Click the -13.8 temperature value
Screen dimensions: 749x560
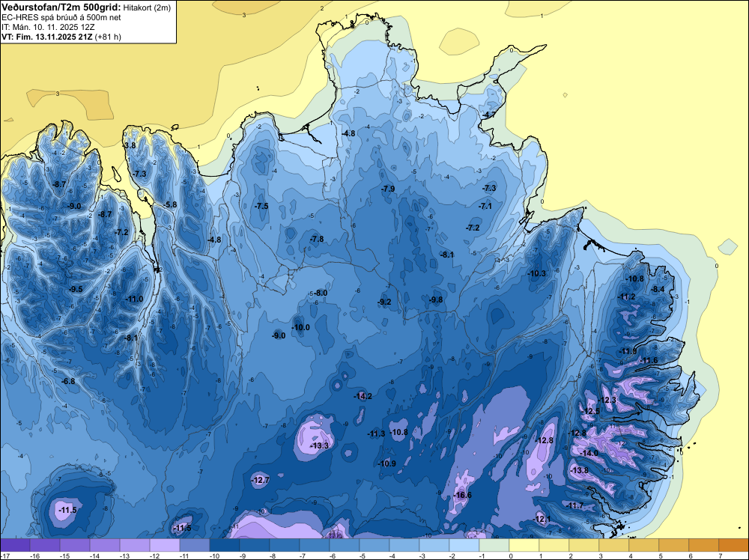[x=580, y=470]
